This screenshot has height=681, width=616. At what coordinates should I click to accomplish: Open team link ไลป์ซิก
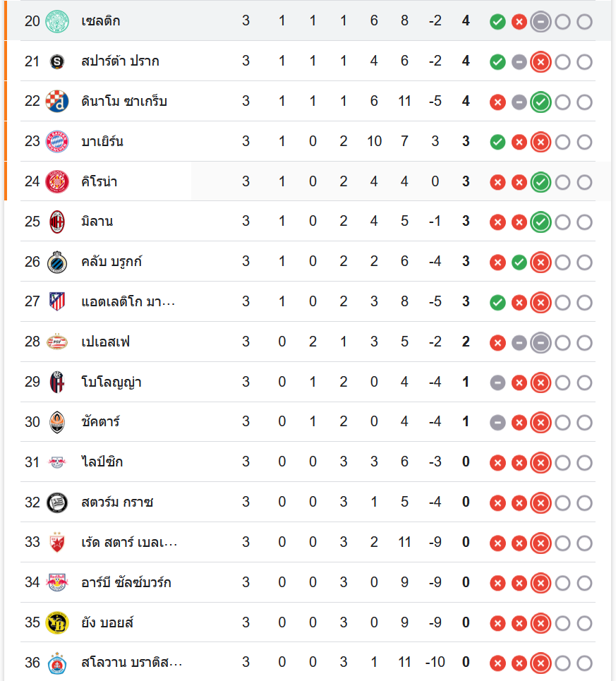(102, 462)
